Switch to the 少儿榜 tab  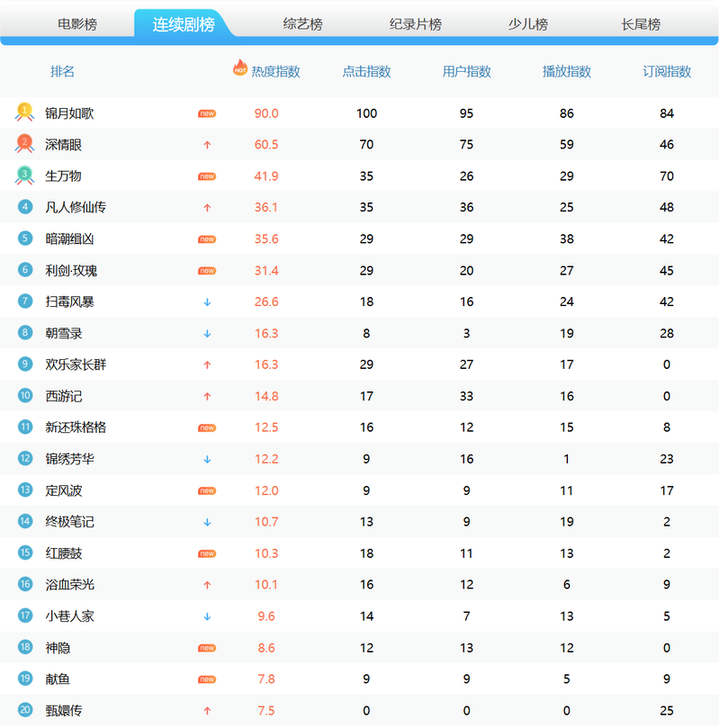pos(527,24)
